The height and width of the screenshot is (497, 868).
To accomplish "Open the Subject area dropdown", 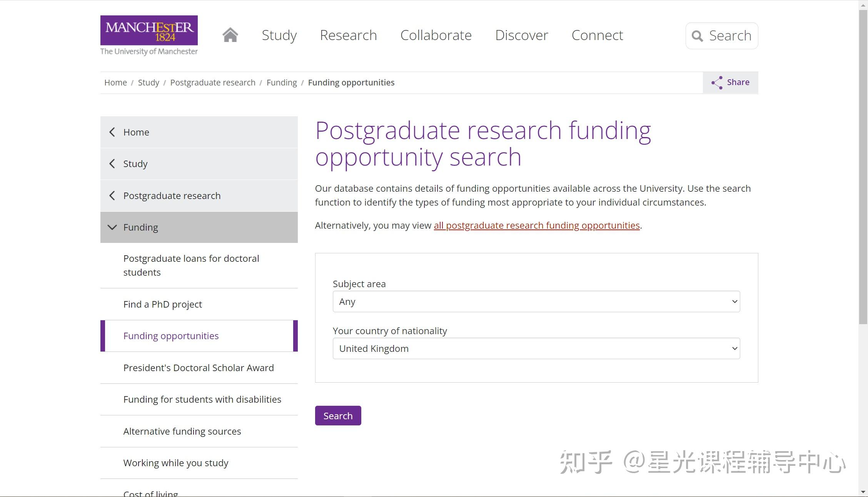I will pyautogui.click(x=536, y=301).
